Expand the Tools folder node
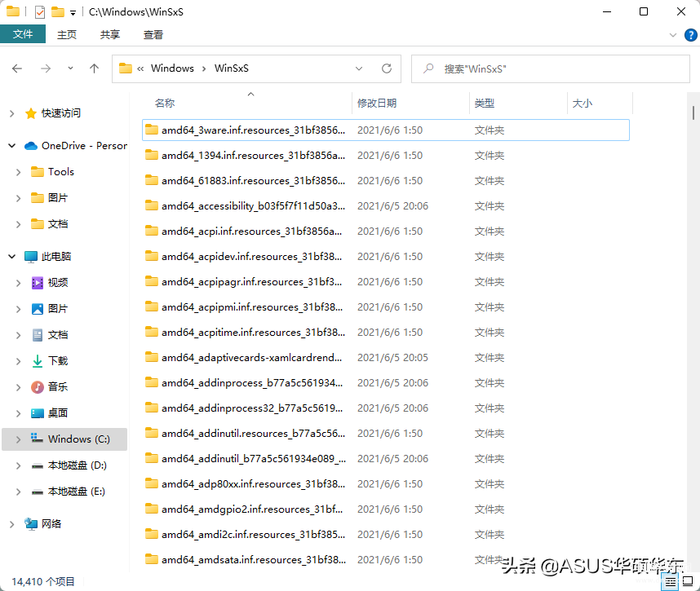Image resolution: width=700 pixels, height=591 pixels. click(18, 172)
